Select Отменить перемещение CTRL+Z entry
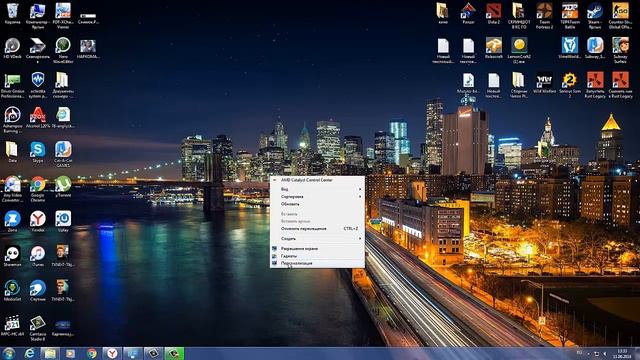Viewport: 640px width, 360px height. pyautogui.click(x=317, y=229)
